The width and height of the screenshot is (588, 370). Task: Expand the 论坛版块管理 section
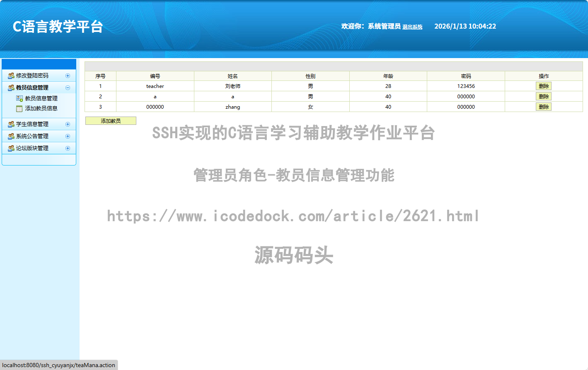[x=68, y=148]
